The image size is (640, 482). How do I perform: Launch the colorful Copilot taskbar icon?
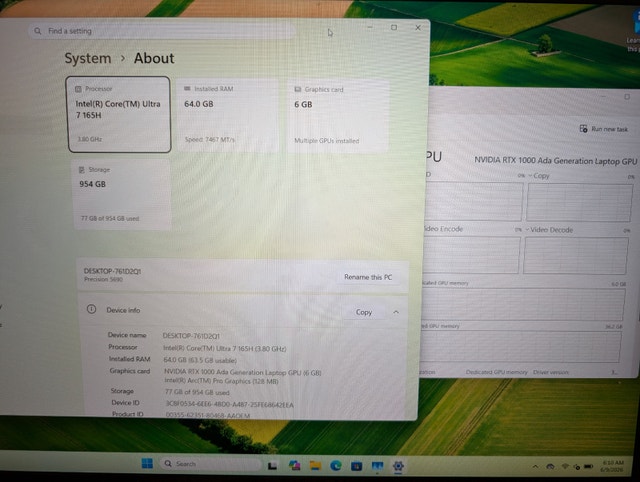294,465
